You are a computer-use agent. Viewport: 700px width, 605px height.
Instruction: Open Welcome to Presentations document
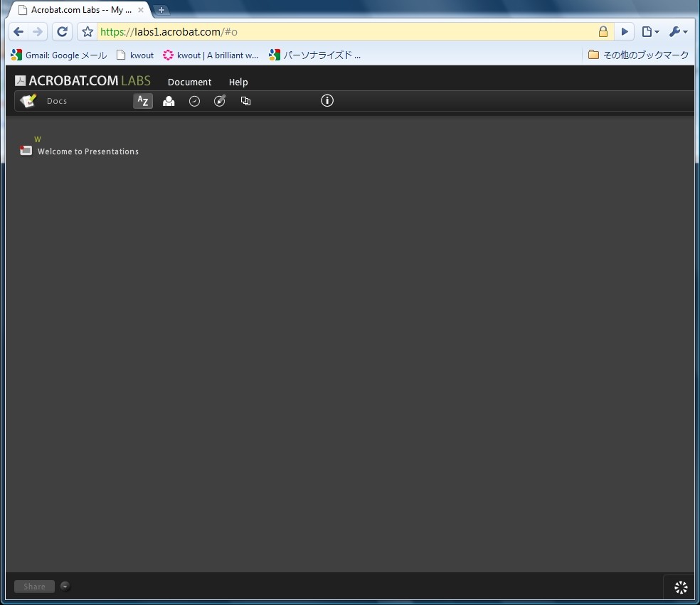[x=88, y=151]
